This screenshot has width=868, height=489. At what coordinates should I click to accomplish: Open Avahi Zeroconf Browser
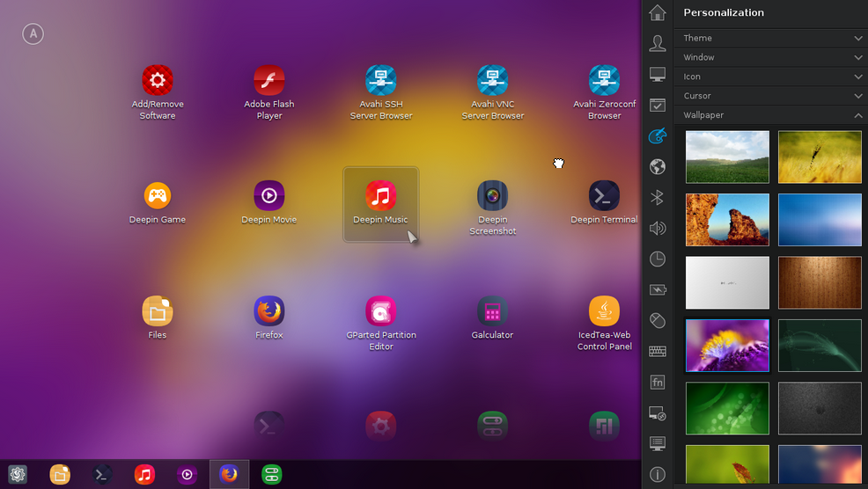pyautogui.click(x=605, y=91)
